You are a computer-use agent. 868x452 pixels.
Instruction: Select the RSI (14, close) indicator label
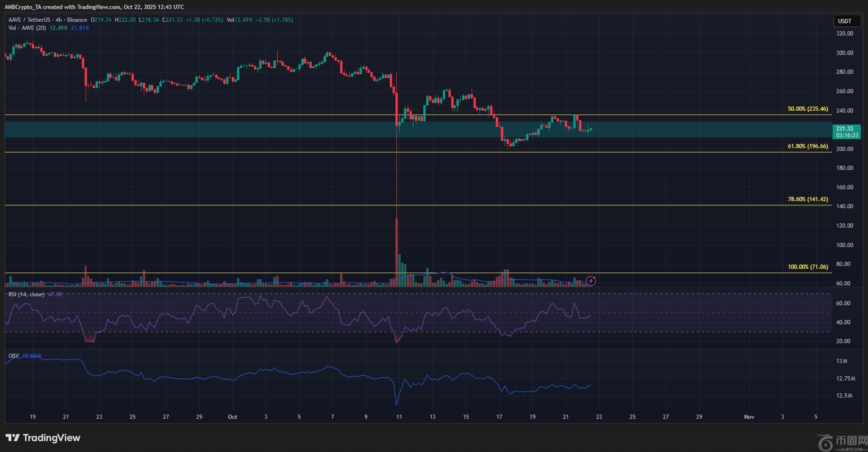click(x=26, y=294)
